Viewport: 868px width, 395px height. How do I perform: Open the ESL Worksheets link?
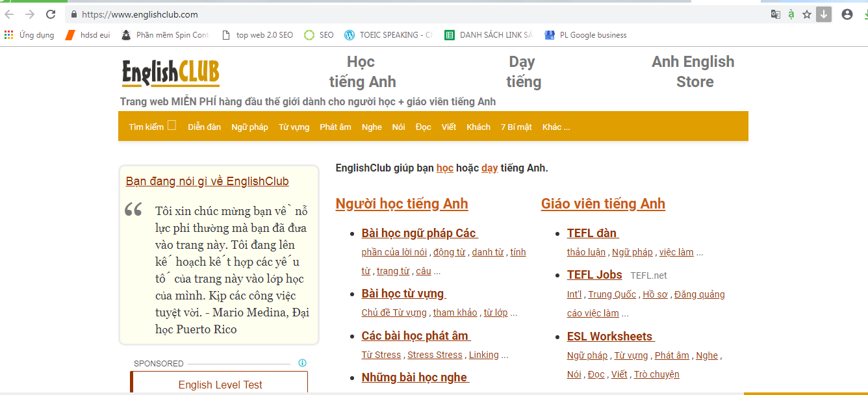coord(611,337)
